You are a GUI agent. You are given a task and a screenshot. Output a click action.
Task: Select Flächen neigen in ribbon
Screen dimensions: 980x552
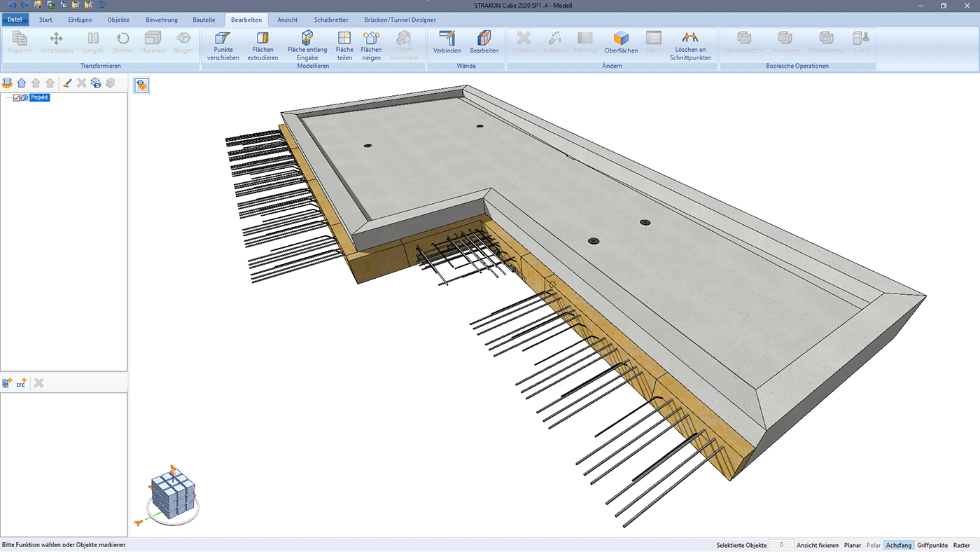click(371, 46)
